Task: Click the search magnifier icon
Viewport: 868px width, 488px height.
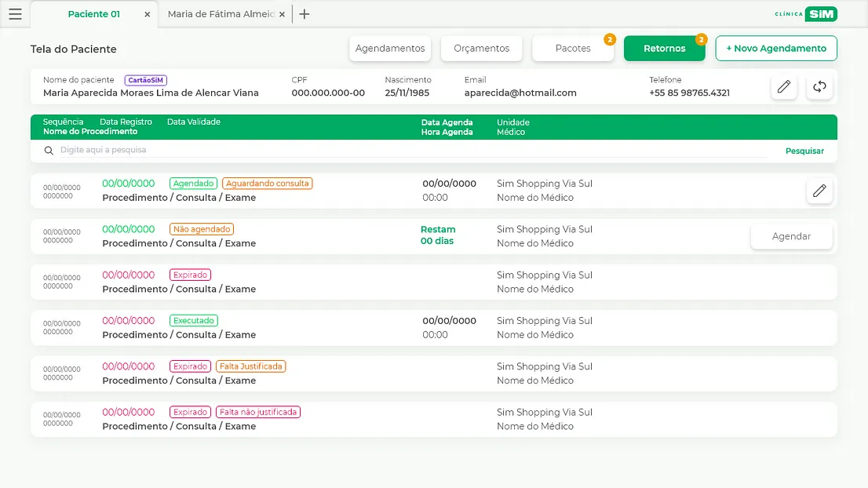Action: coord(49,151)
